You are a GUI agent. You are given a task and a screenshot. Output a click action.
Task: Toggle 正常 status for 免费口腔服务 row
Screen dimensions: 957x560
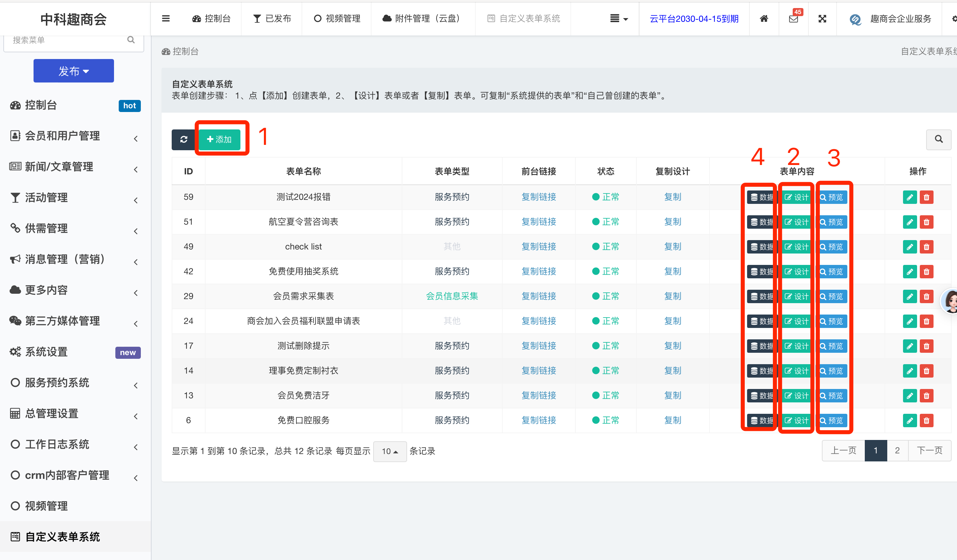[605, 420]
